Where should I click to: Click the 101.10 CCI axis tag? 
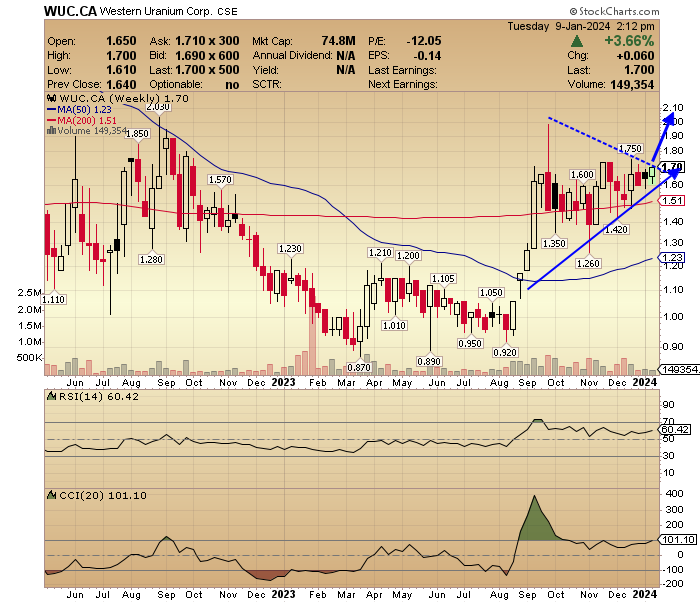tap(678, 540)
